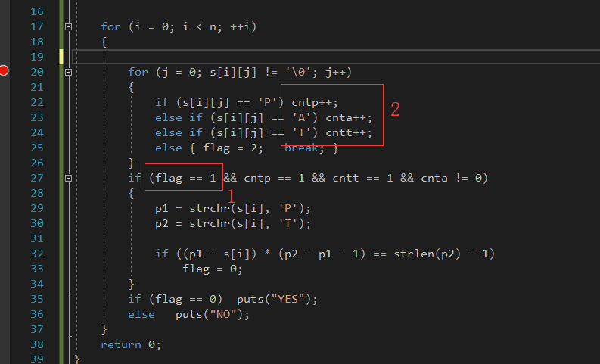
Task: Click line number 16
Action: point(37,11)
